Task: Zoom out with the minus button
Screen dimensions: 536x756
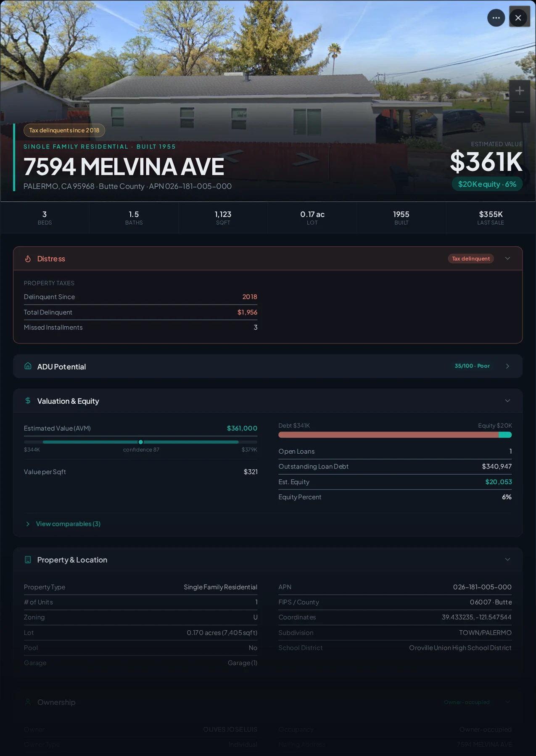Action: [x=520, y=112]
